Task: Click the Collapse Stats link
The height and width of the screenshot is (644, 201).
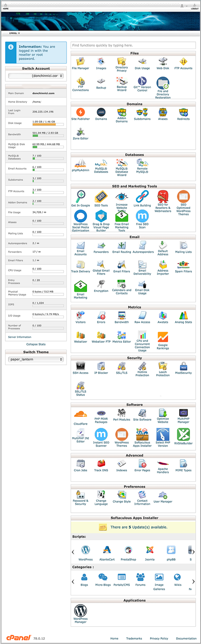Action: [x=36, y=344]
